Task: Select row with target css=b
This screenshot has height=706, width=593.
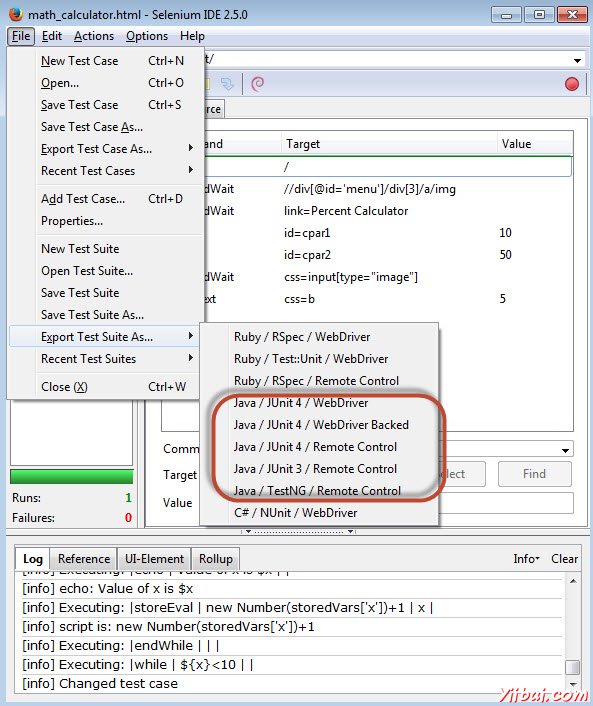Action: [x=388, y=299]
